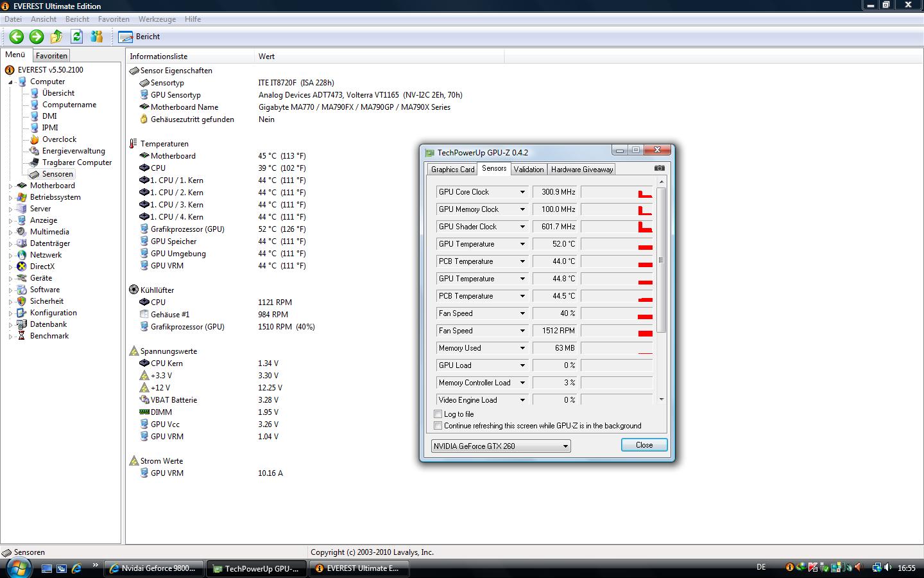Viewport: 924px width, 578px height.
Task: Select Energieverwaltung tree item
Action: [x=73, y=151]
